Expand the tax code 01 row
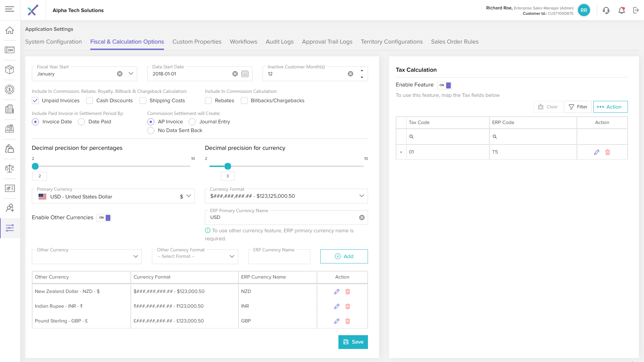The width and height of the screenshot is (644, 362). coord(401,152)
